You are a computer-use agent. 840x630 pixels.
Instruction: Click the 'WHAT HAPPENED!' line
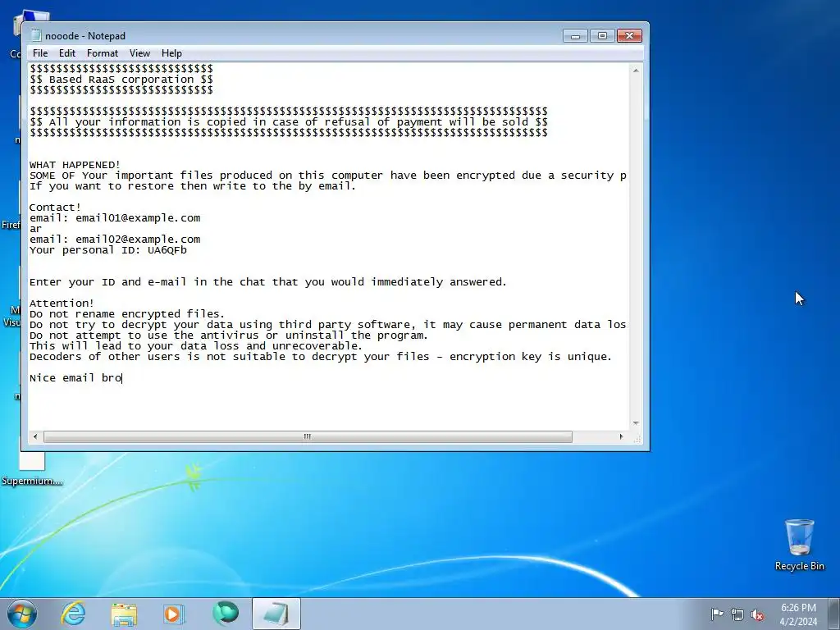[75, 164]
